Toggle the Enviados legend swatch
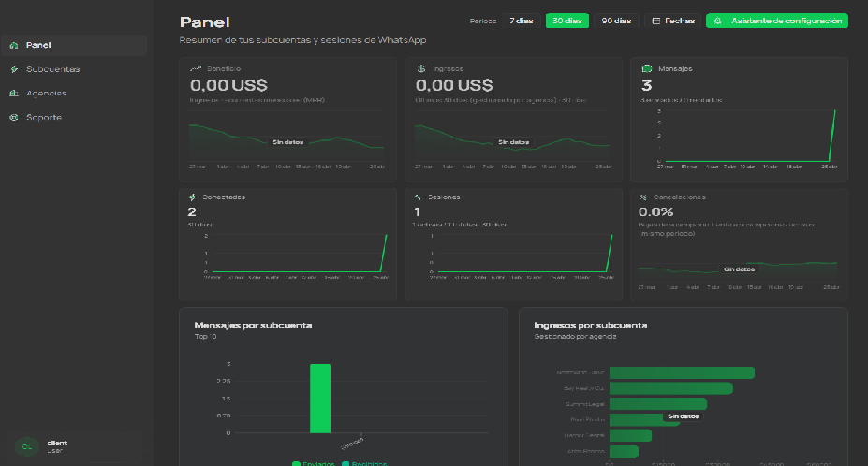The image size is (868, 466). point(296,464)
